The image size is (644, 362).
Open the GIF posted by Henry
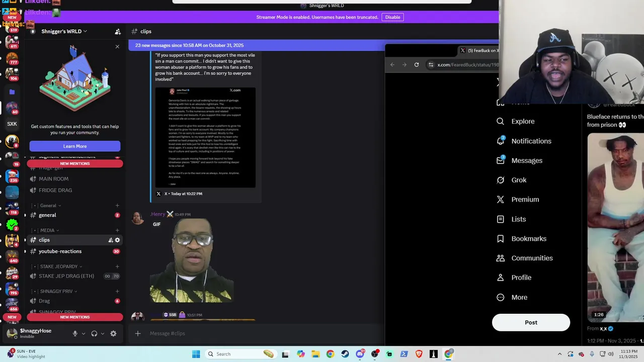tap(192, 260)
